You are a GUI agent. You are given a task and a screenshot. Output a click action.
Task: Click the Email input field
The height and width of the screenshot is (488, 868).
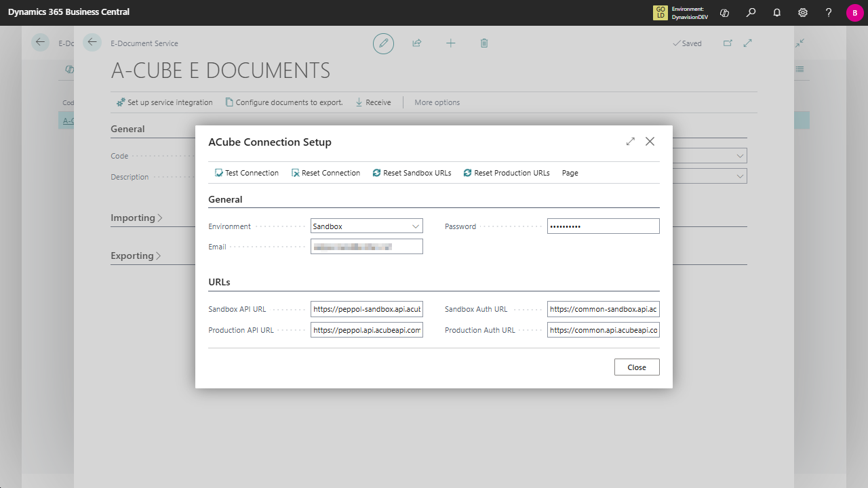[x=367, y=247]
